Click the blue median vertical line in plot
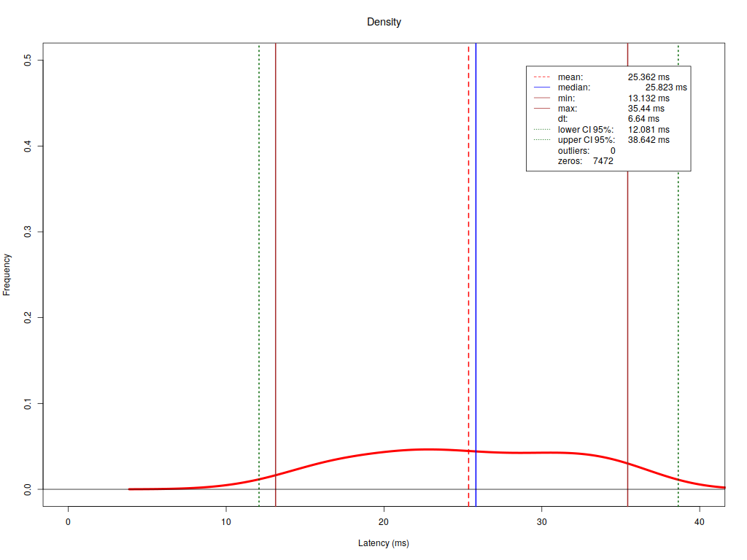The height and width of the screenshot is (560, 747). 476,274
